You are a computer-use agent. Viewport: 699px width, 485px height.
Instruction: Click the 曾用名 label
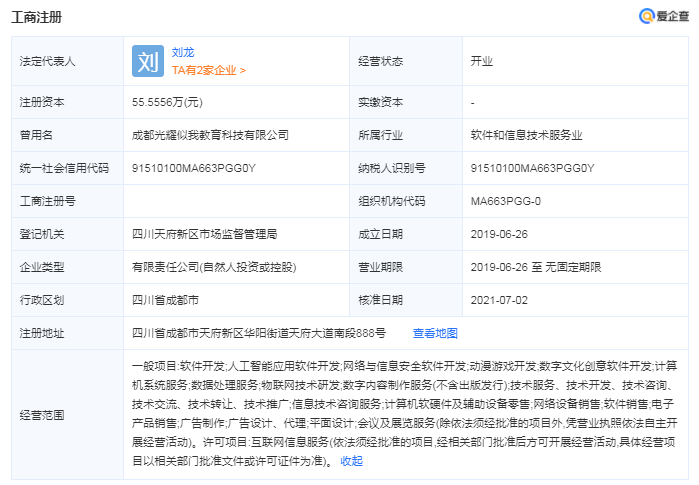coord(36,135)
